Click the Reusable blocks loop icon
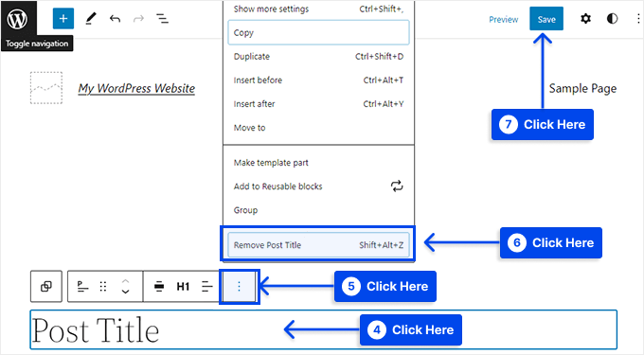Screen dimensions: 644x355 click(397, 186)
